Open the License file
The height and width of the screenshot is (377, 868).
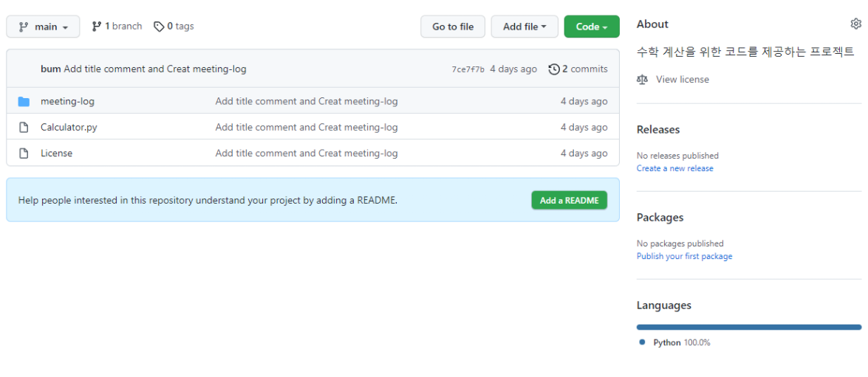click(56, 153)
